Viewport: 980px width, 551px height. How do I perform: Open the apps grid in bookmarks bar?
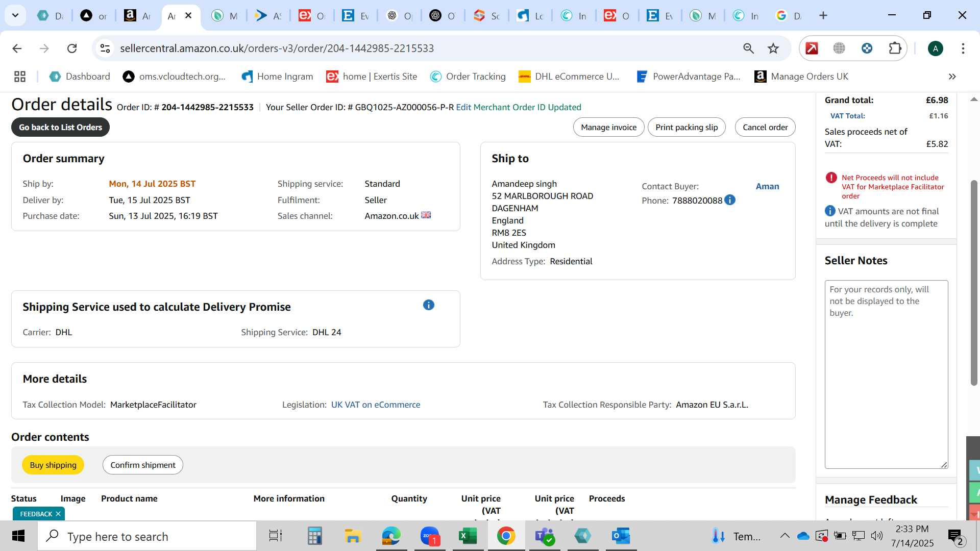click(x=20, y=77)
